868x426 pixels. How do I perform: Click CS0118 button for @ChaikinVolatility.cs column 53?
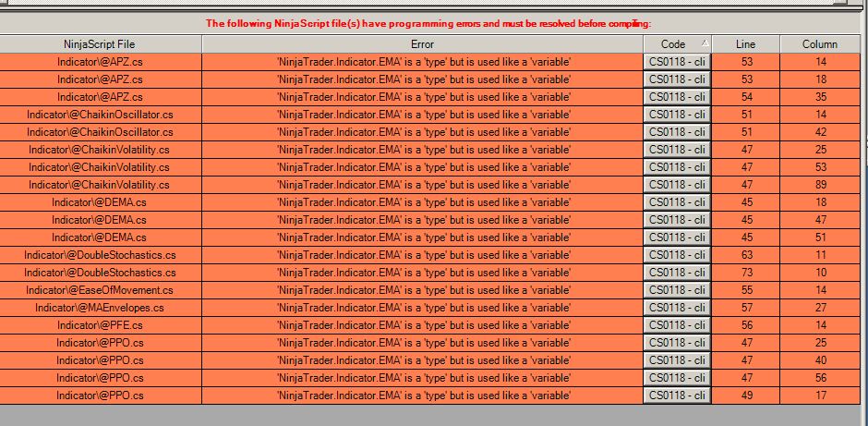tap(677, 167)
